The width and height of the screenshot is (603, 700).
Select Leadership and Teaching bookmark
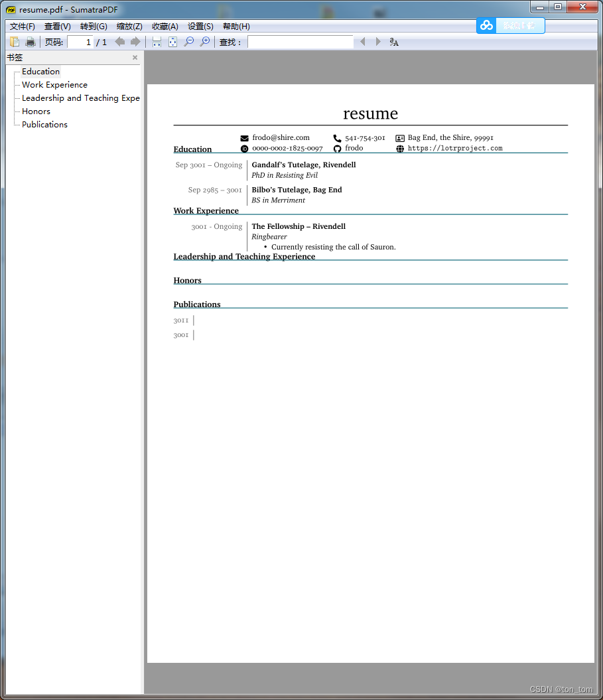point(80,98)
